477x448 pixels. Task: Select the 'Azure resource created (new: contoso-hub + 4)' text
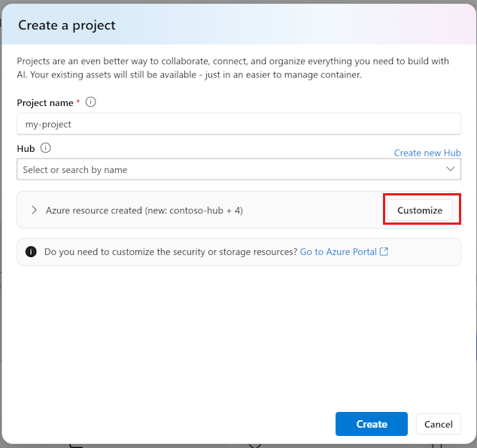(x=144, y=210)
